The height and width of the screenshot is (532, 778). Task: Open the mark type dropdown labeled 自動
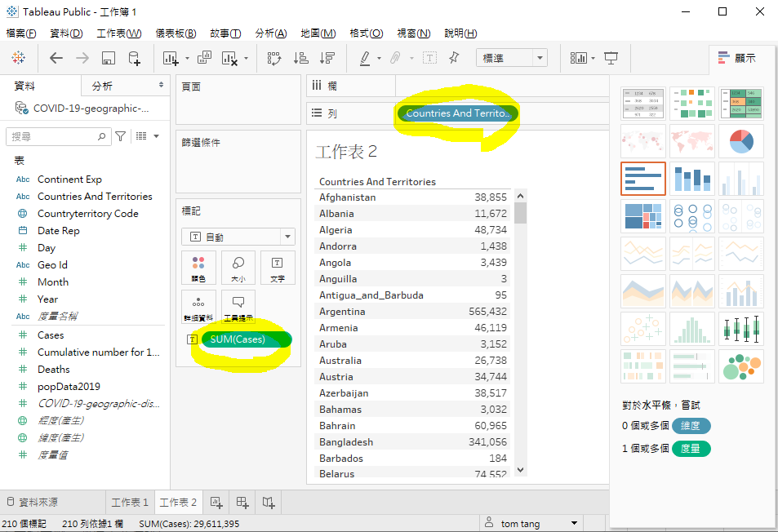[x=238, y=237]
